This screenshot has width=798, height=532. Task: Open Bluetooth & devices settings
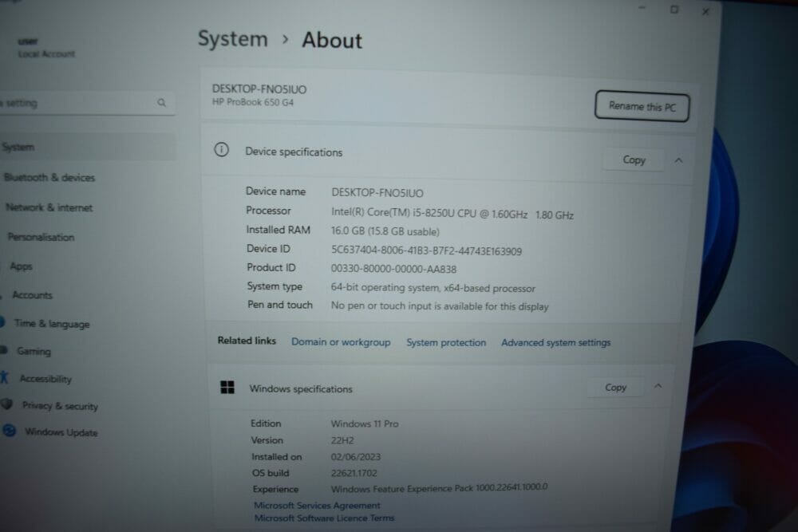click(x=49, y=178)
